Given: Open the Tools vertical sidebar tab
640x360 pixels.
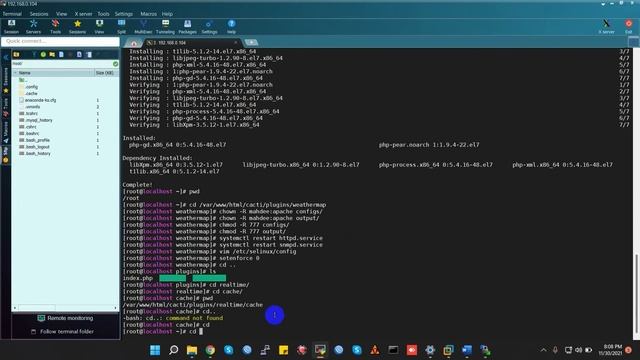Looking at the screenshot, I should [x=6, y=107].
